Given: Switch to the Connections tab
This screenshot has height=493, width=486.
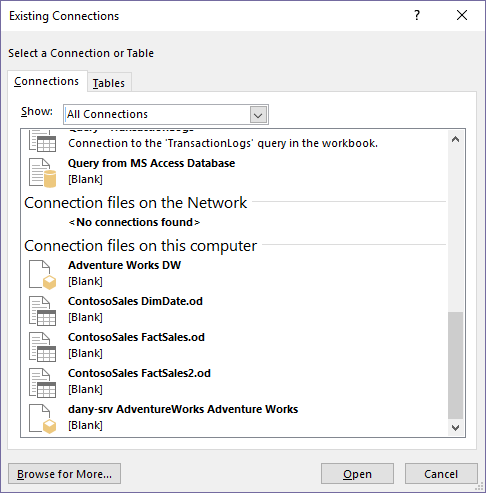Looking at the screenshot, I should (x=47, y=81).
